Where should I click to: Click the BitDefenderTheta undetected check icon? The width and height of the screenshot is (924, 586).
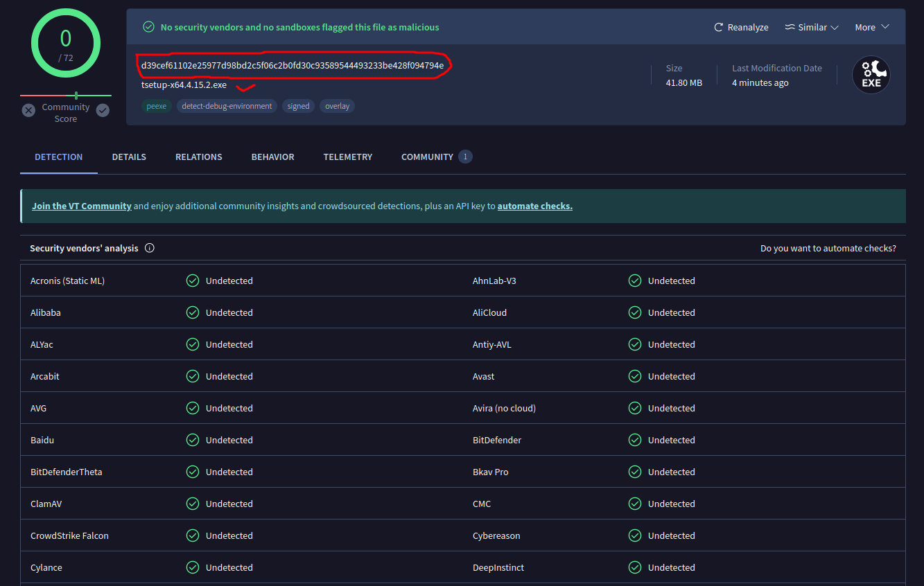(x=193, y=472)
